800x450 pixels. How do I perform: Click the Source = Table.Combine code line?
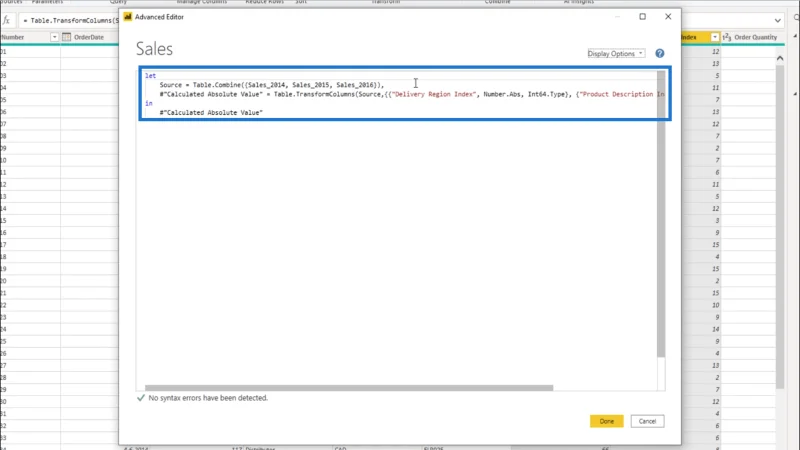point(271,85)
